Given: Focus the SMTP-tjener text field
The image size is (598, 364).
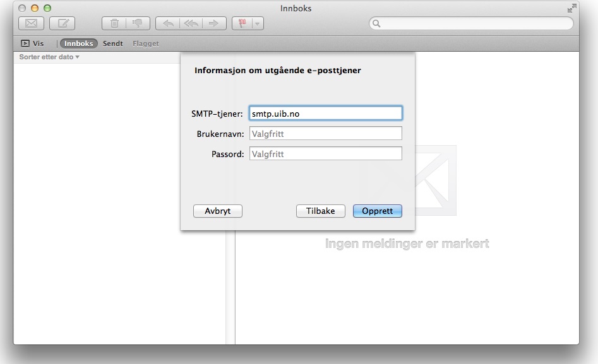Looking at the screenshot, I should pos(325,113).
